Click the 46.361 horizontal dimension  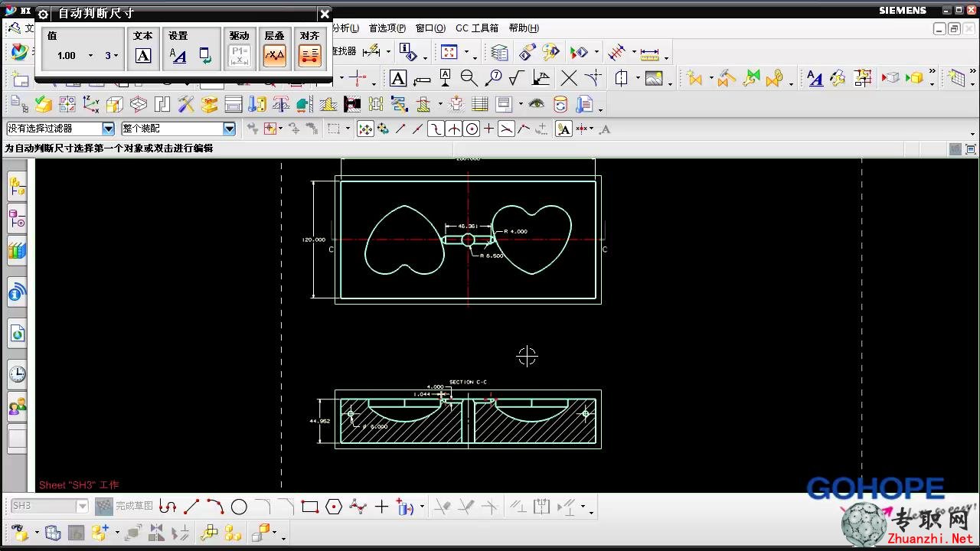click(x=468, y=226)
